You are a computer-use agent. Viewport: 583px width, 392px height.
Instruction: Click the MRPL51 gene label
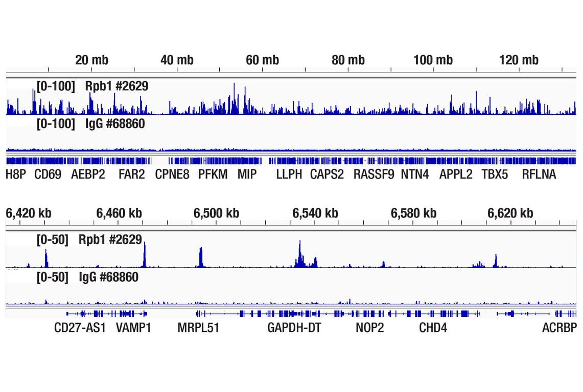198,328
